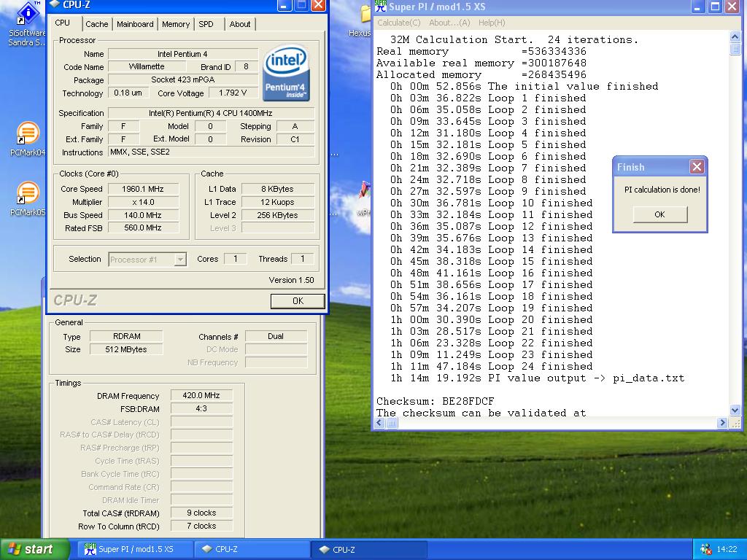Click the Package value Socket 423 mPGA
This screenshot has height=560, width=747.
click(183, 79)
